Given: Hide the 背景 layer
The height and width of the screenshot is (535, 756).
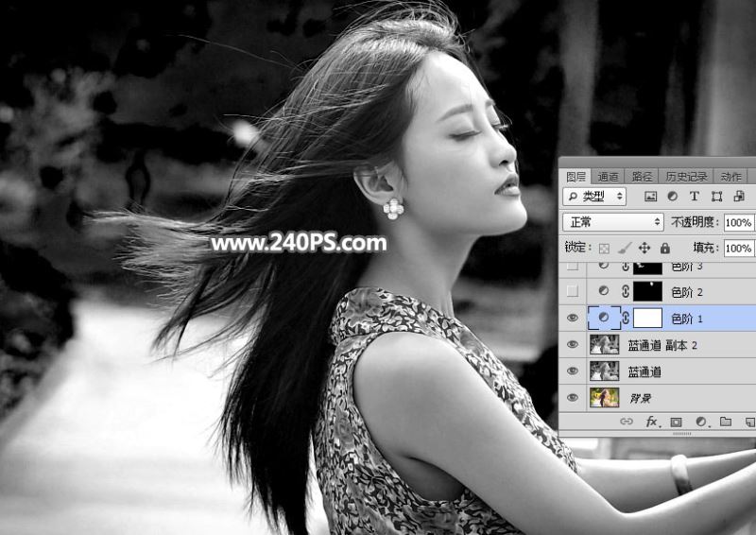Looking at the screenshot, I should (573, 398).
